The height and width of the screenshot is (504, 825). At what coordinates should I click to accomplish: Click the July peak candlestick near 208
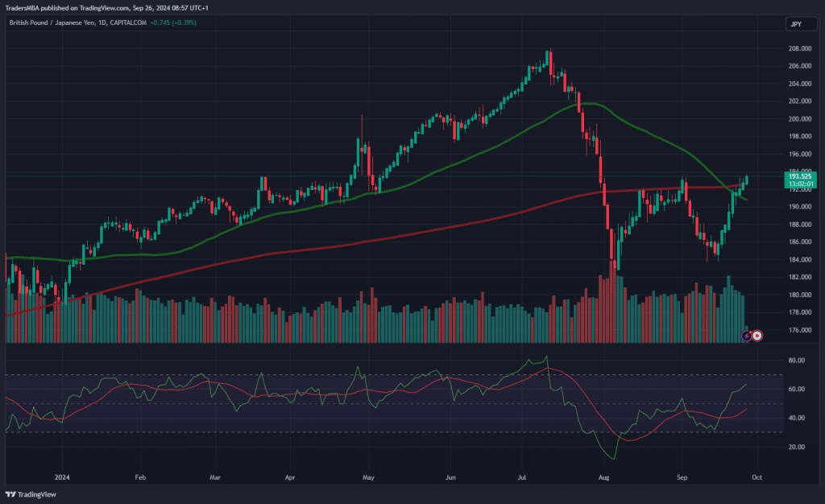548,58
